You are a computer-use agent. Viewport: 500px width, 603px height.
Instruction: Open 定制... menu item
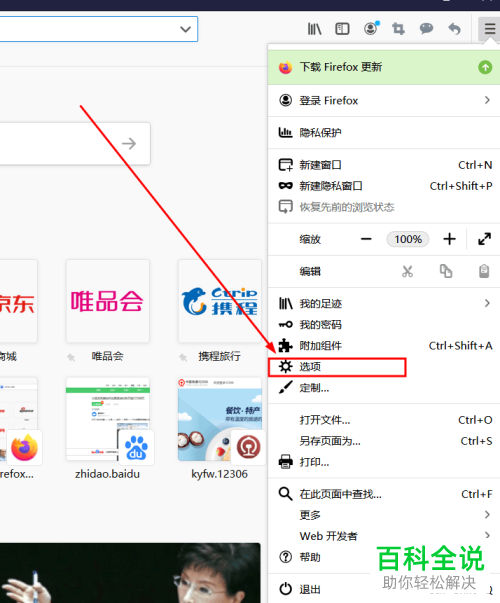(384, 388)
